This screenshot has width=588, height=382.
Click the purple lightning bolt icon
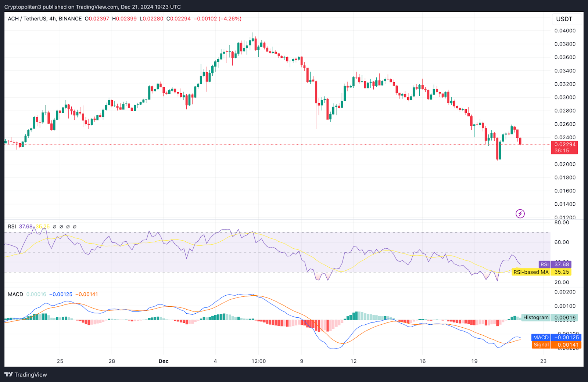pos(520,213)
